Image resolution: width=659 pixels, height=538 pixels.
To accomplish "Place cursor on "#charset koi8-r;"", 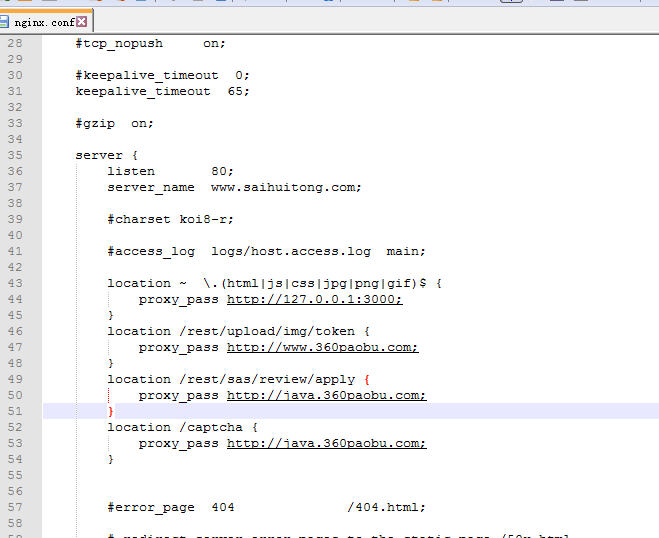I will click(170, 219).
